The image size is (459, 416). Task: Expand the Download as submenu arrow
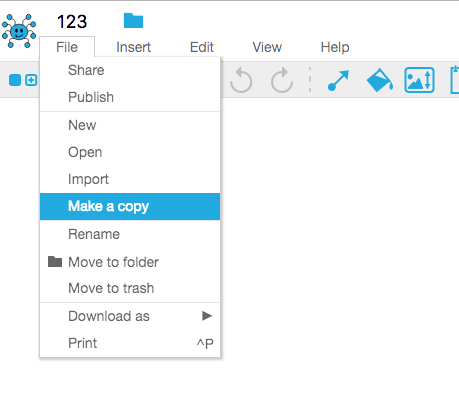click(x=207, y=316)
